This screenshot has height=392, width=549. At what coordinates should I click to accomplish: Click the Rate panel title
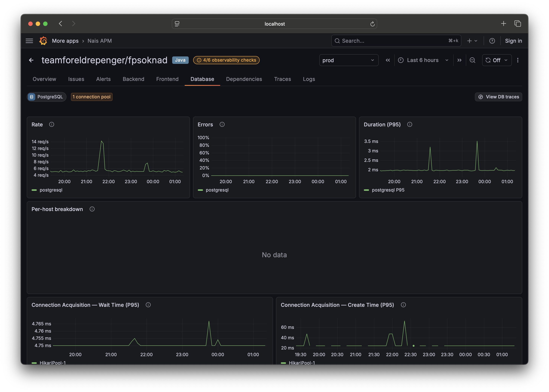tap(37, 125)
